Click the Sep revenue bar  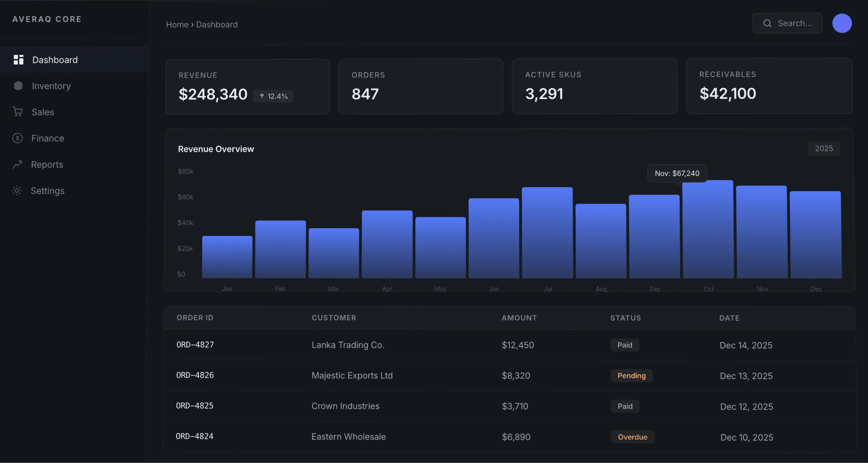654,237
